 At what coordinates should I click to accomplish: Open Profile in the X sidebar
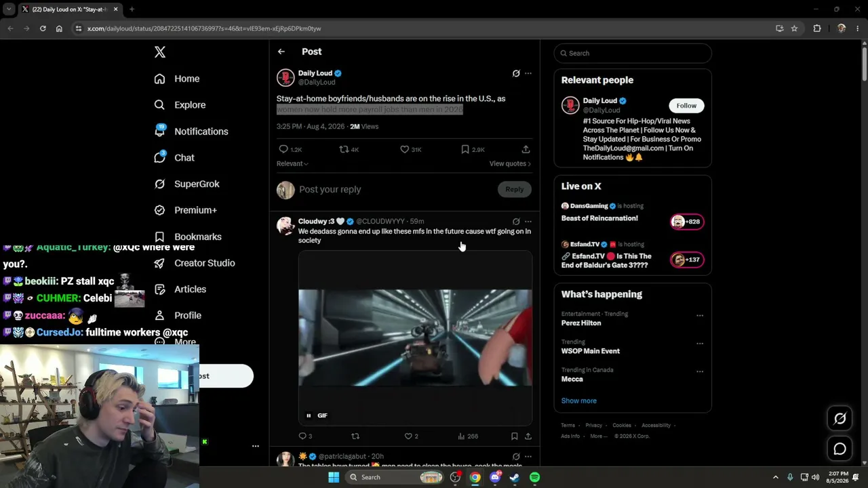(x=178, y=315)
